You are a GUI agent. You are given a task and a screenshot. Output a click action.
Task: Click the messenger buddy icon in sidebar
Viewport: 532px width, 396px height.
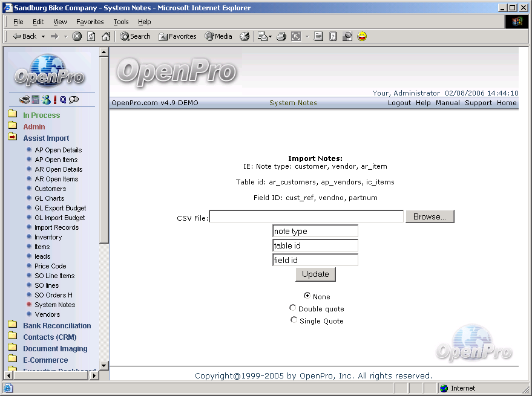click(46, 100)
